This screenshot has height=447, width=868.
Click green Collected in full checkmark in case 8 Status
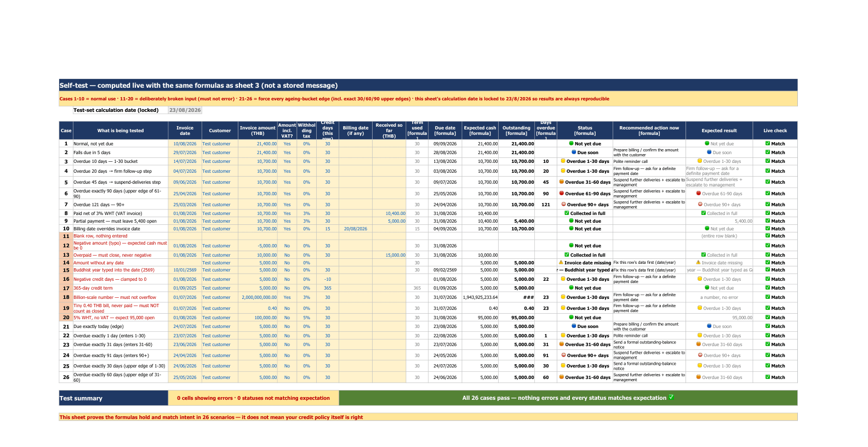[x=567, y=213]
